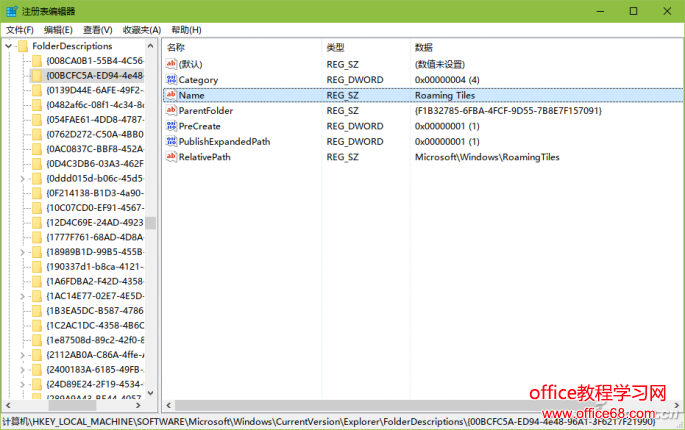Click the (数值未设置) data cell
685x430 pixels.
(439, 64)
